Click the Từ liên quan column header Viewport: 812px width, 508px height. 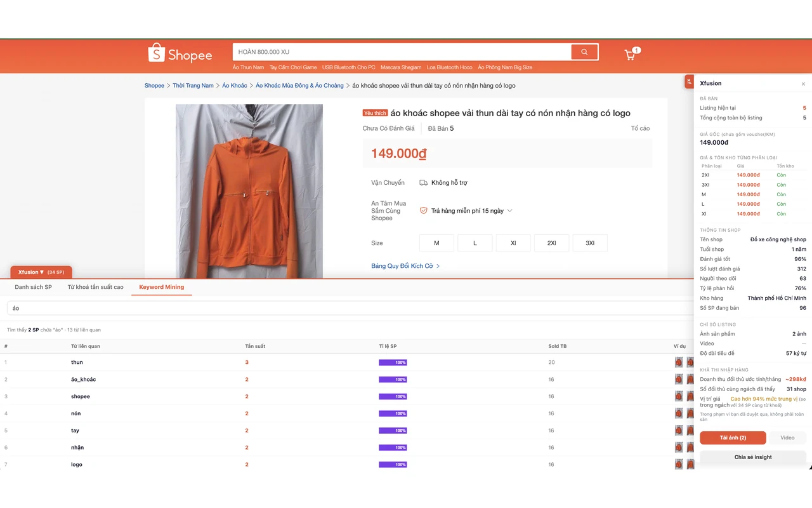[86, 346]
